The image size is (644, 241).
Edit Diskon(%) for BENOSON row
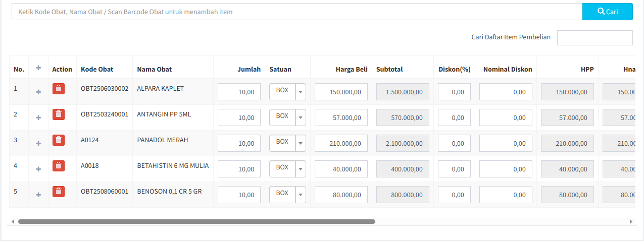click(454, 195)
